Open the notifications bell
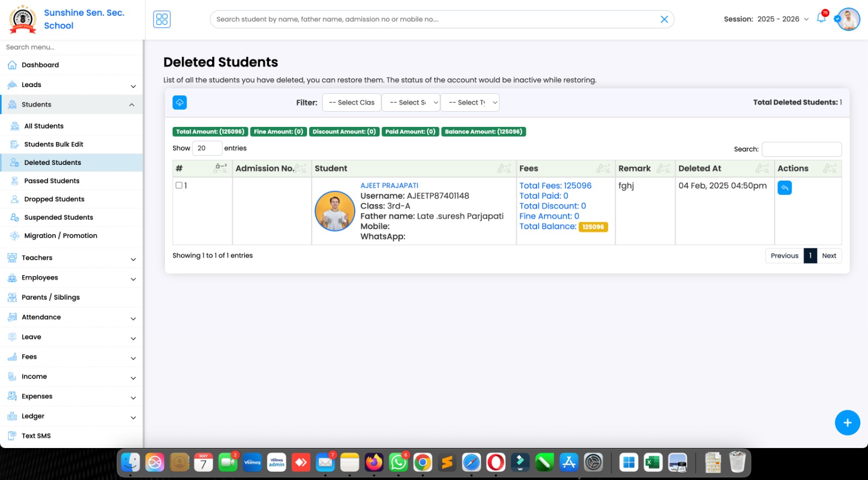The image size is (868, 480). (x=821, y=18)
